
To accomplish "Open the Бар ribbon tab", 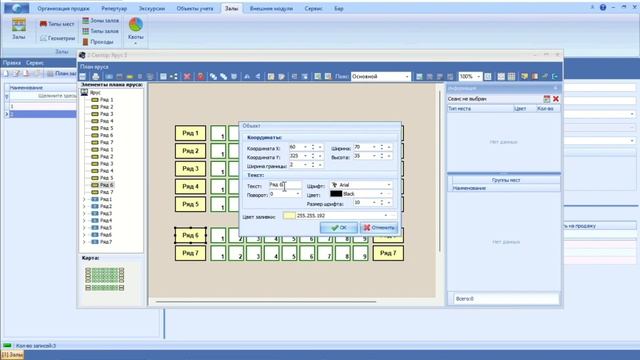I will click(x=339, y=8).
